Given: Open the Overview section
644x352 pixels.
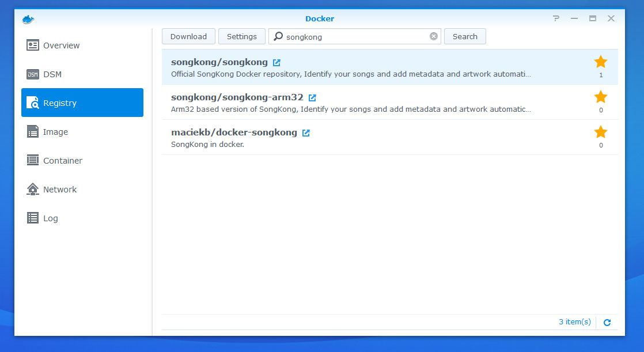Looking at the screenshot, I should 82,45.
